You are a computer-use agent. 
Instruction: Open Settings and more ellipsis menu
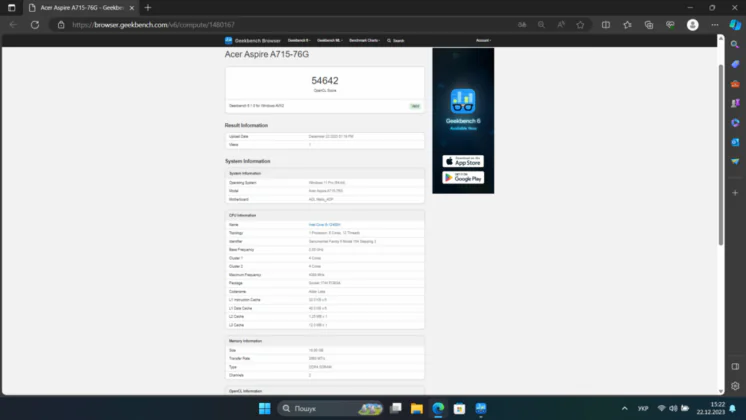715,25
